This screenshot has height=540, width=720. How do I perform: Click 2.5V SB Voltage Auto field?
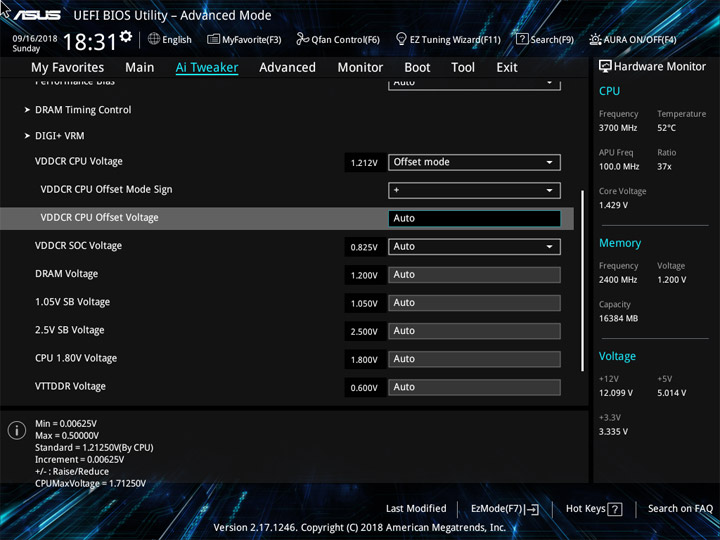tap(474, 331)
